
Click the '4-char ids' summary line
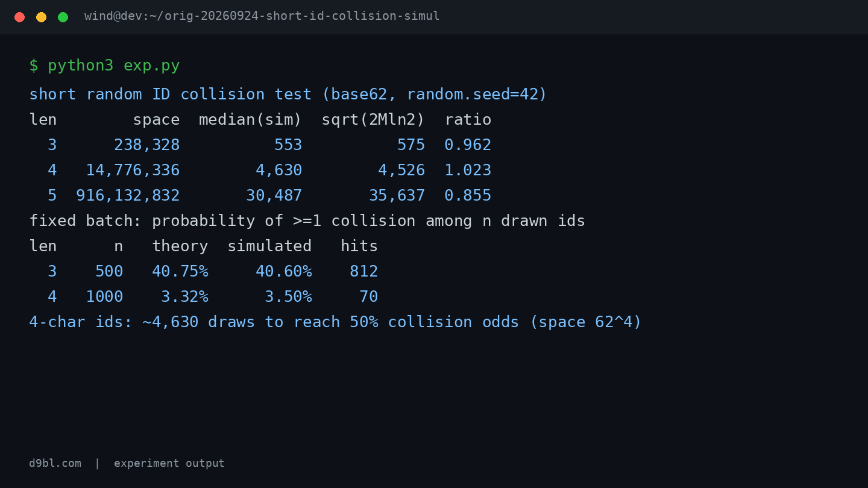click(x=335, y=322)
